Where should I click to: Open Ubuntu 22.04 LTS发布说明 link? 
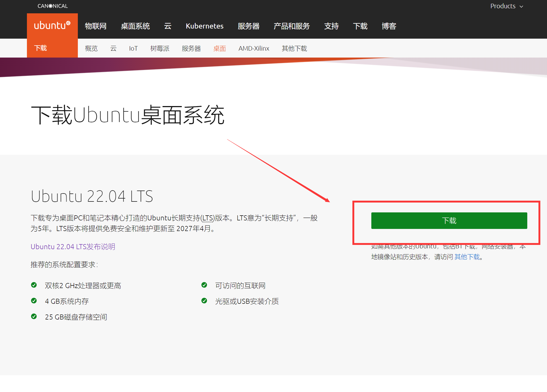(x=73, y=246)
